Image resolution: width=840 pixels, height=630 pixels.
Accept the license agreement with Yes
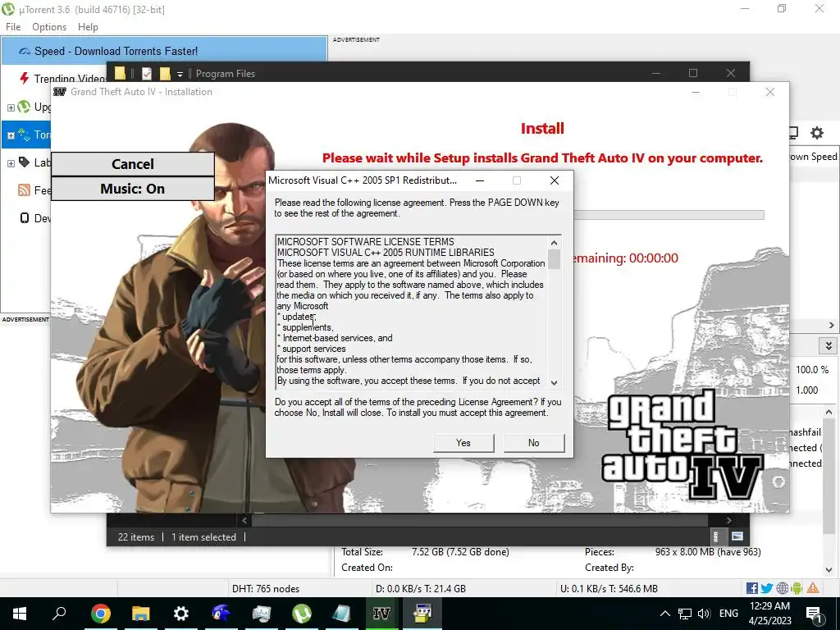click(463, 443)
